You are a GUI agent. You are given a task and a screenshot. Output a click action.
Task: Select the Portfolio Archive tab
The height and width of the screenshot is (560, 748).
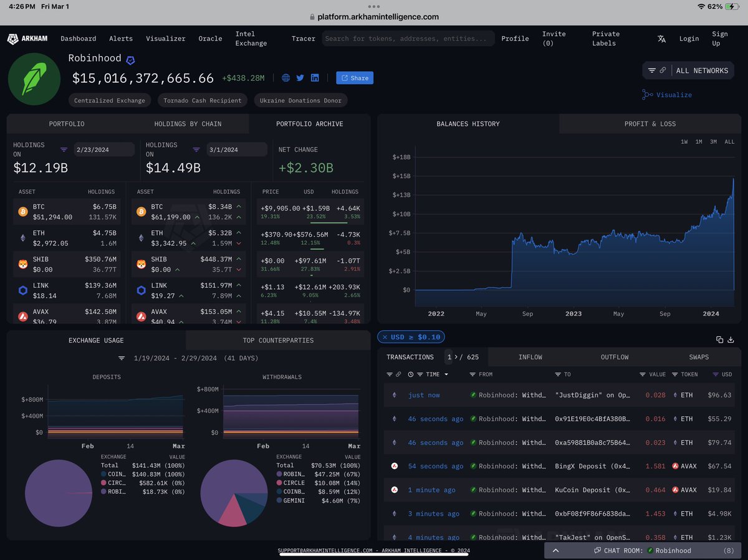pos(310,124)
